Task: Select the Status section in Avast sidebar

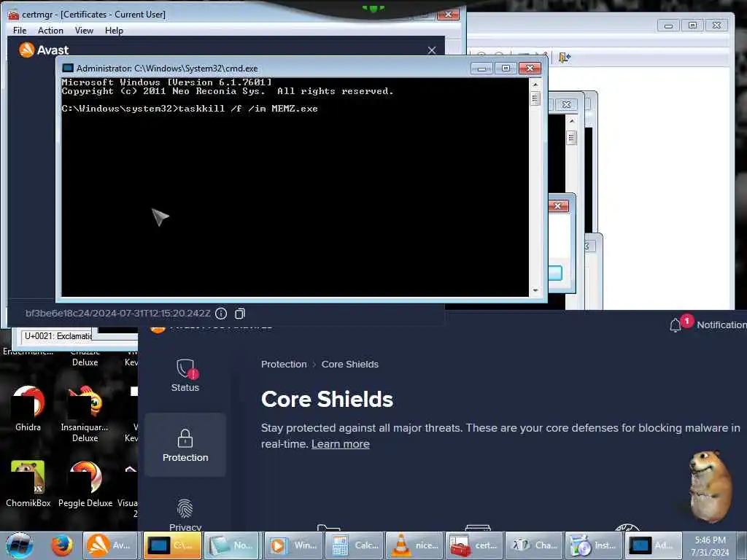Action: pyautogui.click(x=185, y=376)
